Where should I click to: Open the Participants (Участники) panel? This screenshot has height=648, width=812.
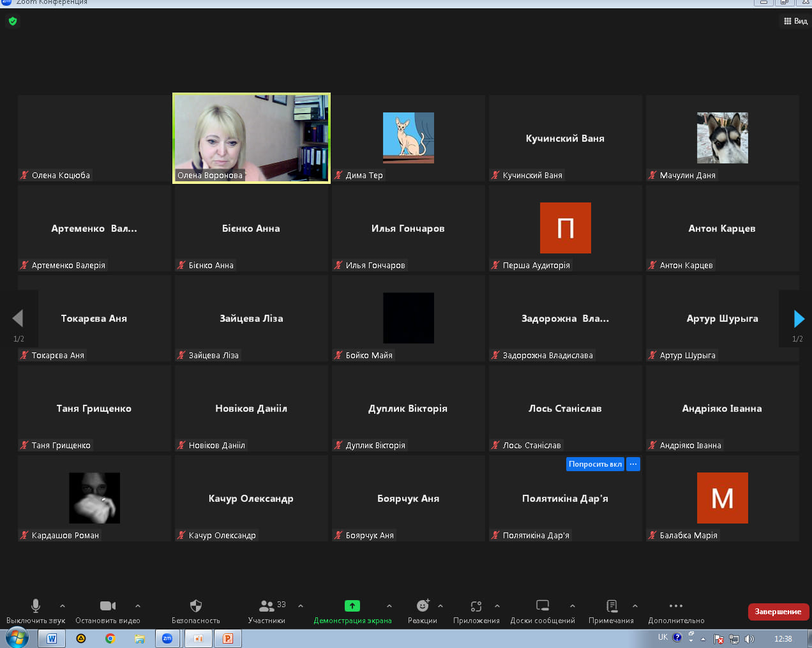coord(267,606)
